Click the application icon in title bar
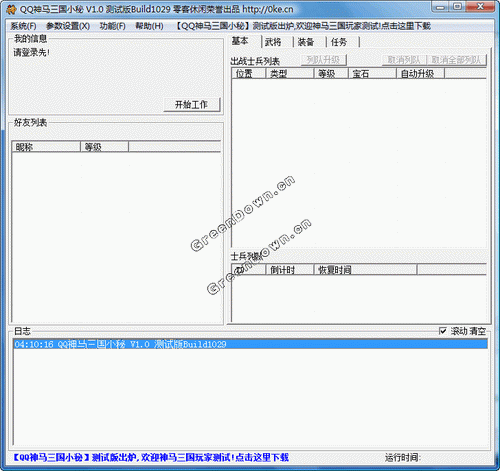 tap(11, 9)
